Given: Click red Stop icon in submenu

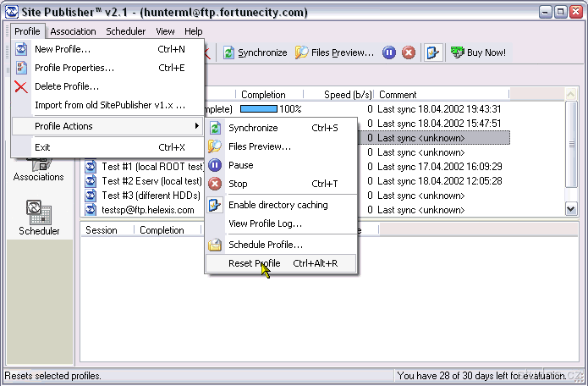Looking at the screenshot, I should pyautogui.click(x=215, y=184).
